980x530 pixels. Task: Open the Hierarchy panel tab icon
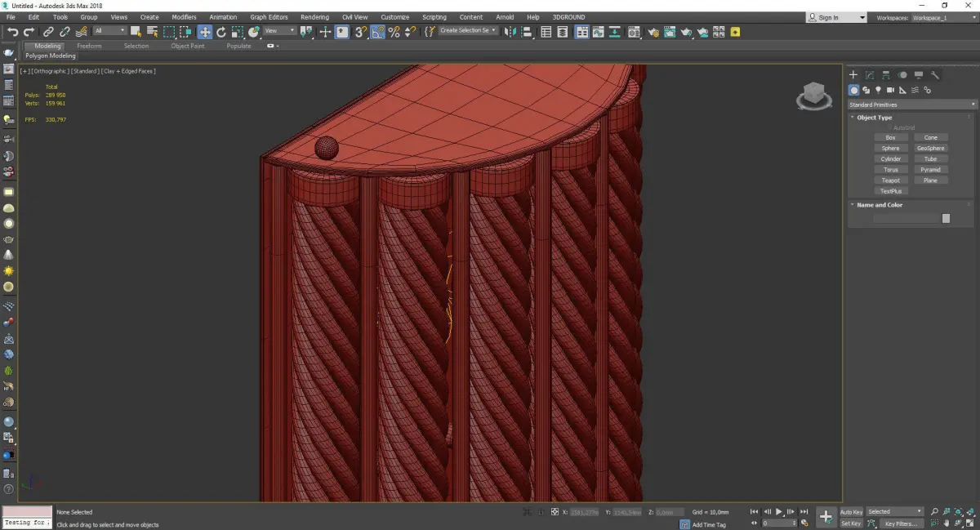[x=886, y=75]
